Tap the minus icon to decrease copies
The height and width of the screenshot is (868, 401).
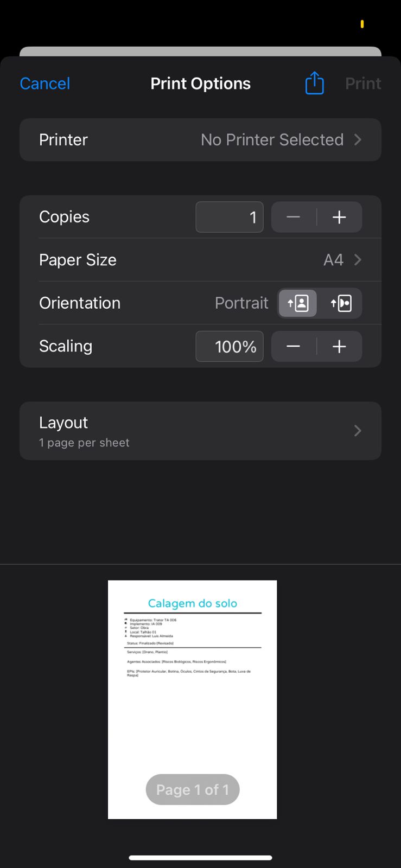(x=292, y=216)
